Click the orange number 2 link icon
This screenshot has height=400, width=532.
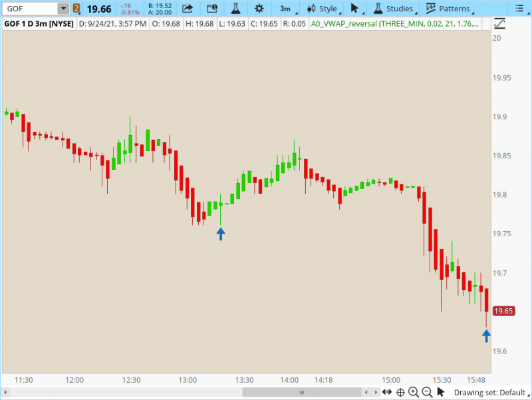[x=76, y=9]
